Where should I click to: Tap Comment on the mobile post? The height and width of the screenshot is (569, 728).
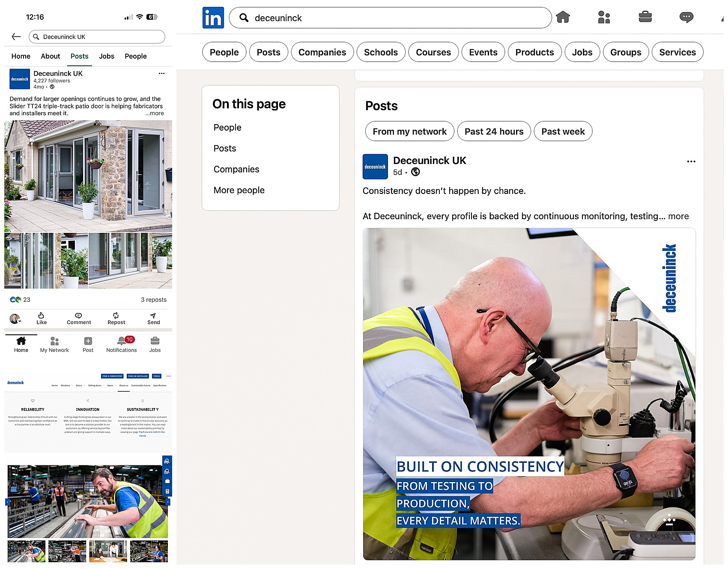coord(79,318)
